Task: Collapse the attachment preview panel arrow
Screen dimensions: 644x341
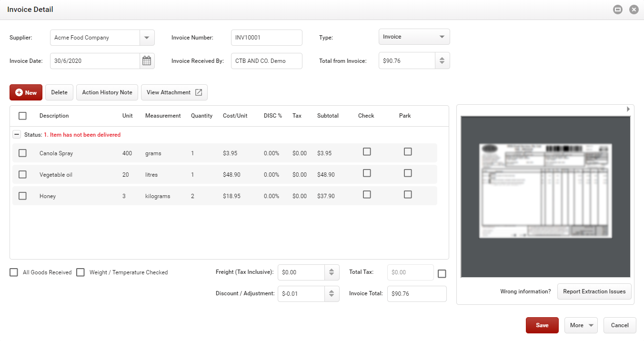Action: [x=628, y=109]
